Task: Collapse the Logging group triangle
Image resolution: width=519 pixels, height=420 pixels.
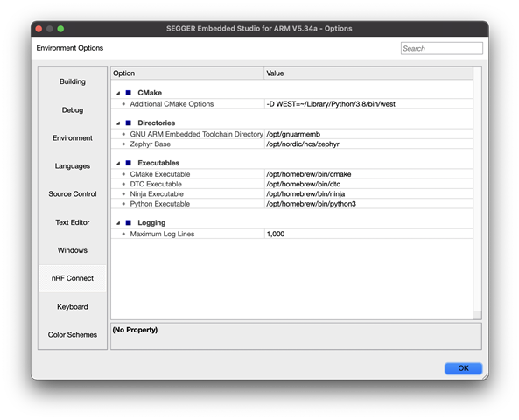Action: pyautogui.click(x=118, y=223)
